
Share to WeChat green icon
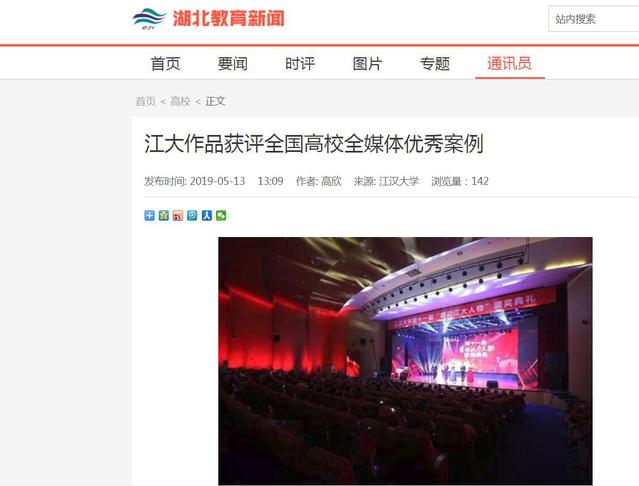click(221, 216)
